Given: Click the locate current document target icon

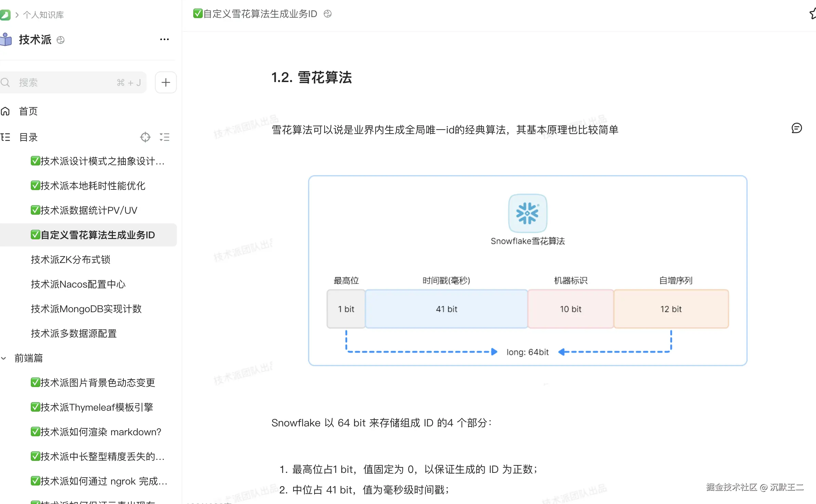Looking at the screenshot, I should coord(145,137).
